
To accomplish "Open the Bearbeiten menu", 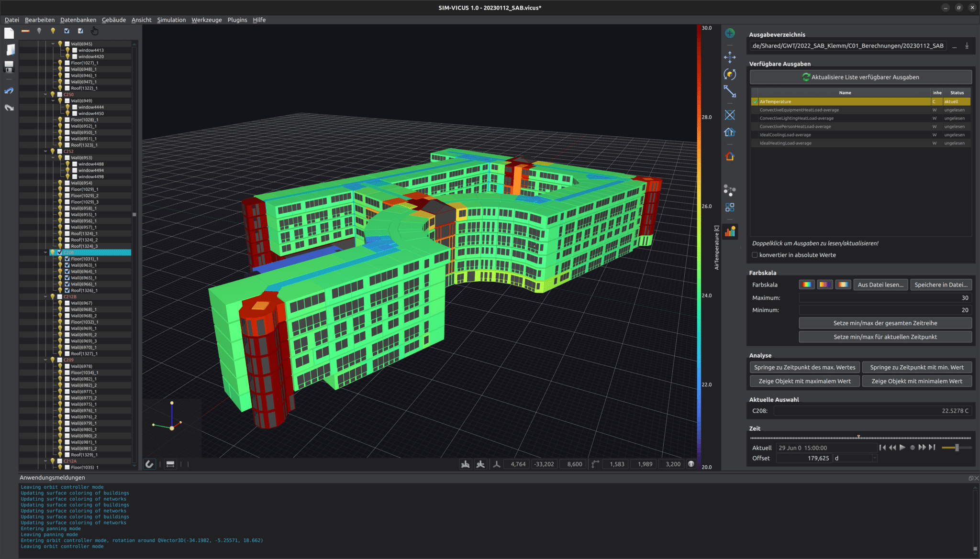I will [x=40, y=20].
